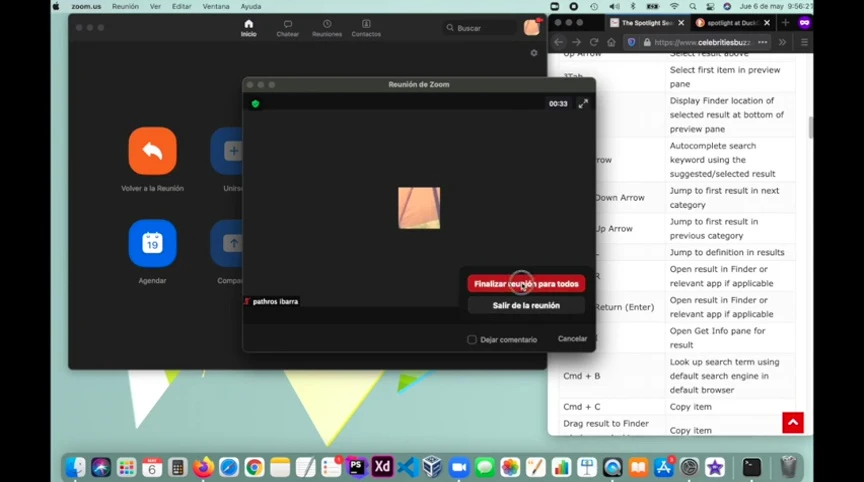Click Salir de la reunión button
The height and width of the screenshot is (482, 864).
pos(526,305)
